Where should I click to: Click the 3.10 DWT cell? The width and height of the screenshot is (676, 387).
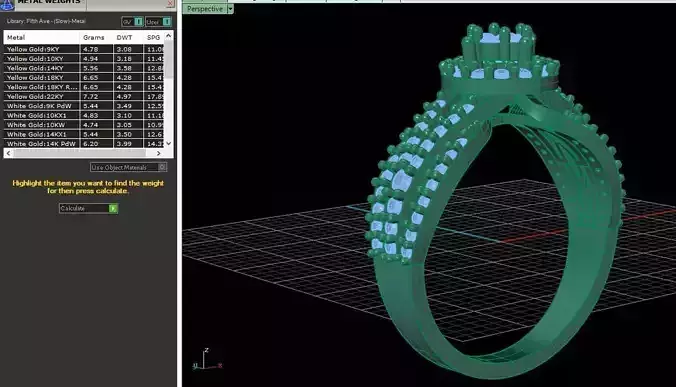[x=128, y=115]
